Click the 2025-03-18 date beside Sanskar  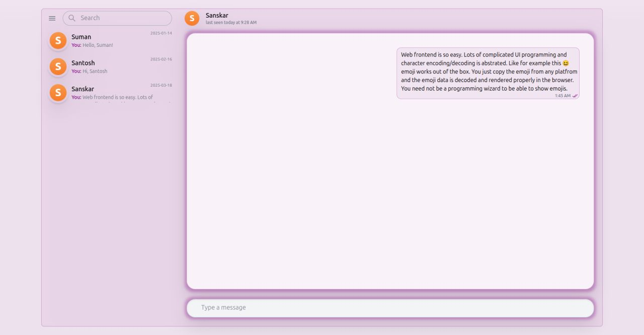pyautogui.click(x=160, y=85)
